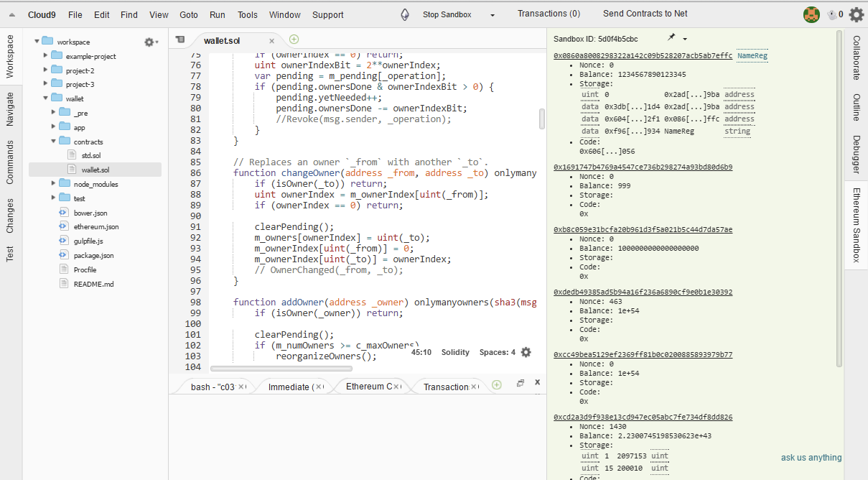
Task: Toggle the Collaborate side panel
Action: (857, 57)
